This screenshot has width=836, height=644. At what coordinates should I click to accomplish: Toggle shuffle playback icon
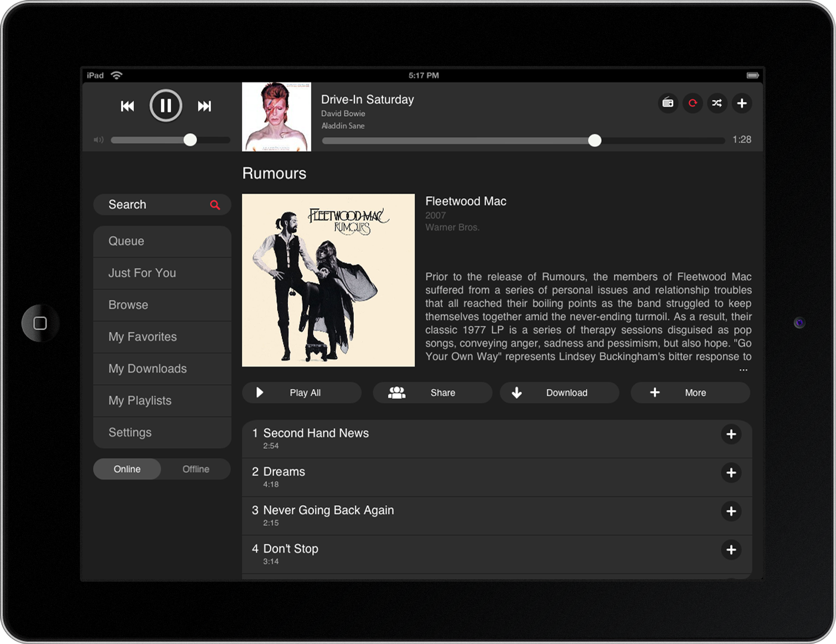(717, 103)
